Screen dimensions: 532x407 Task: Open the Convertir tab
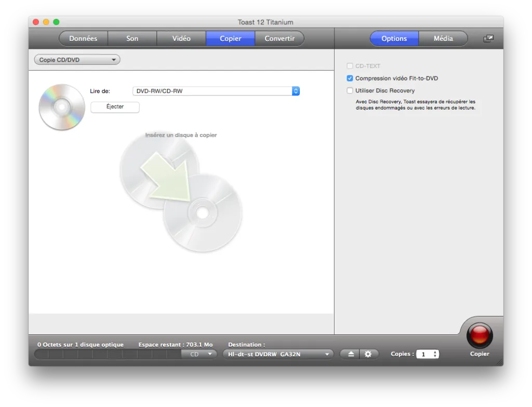pos(279,38)
